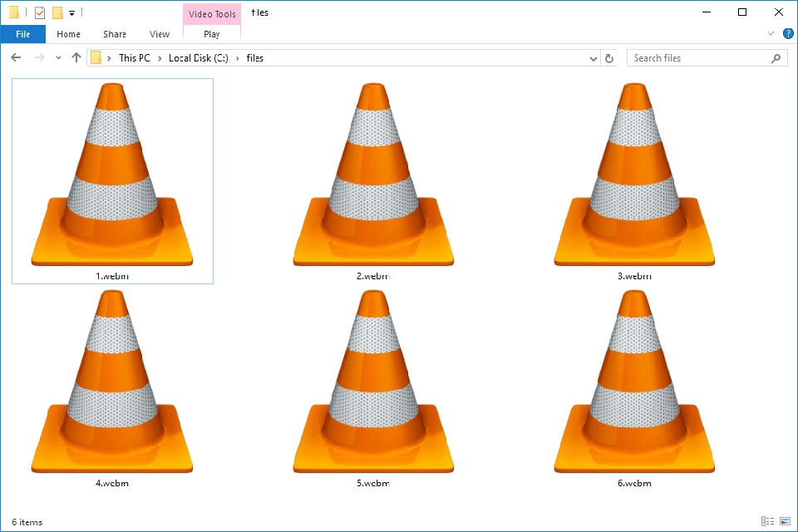The height and width of the screenshot is (532, 798).
Task: Refresh the files folder view
Action: (x=610, y=57)
